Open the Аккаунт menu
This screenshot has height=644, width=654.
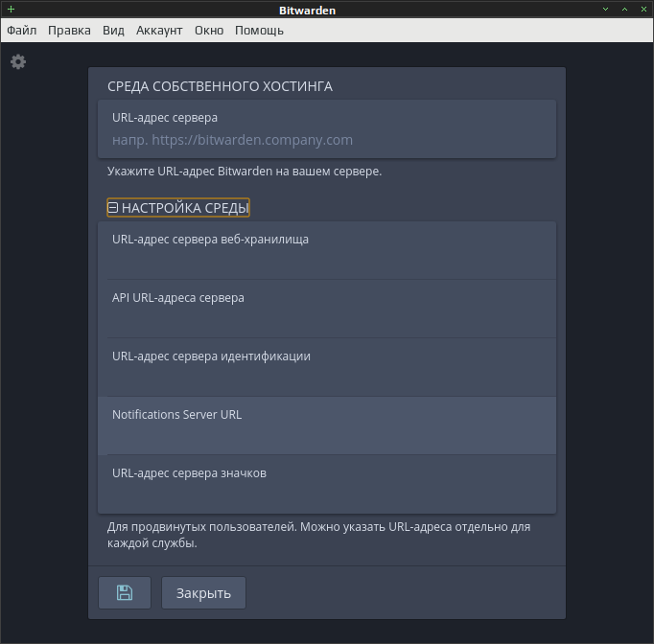tap(159, 31)
